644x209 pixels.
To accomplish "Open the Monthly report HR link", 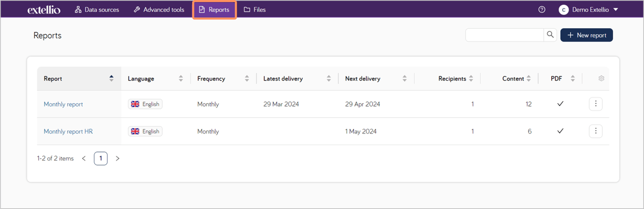I will pyautogui.click(x=68, y=131).
